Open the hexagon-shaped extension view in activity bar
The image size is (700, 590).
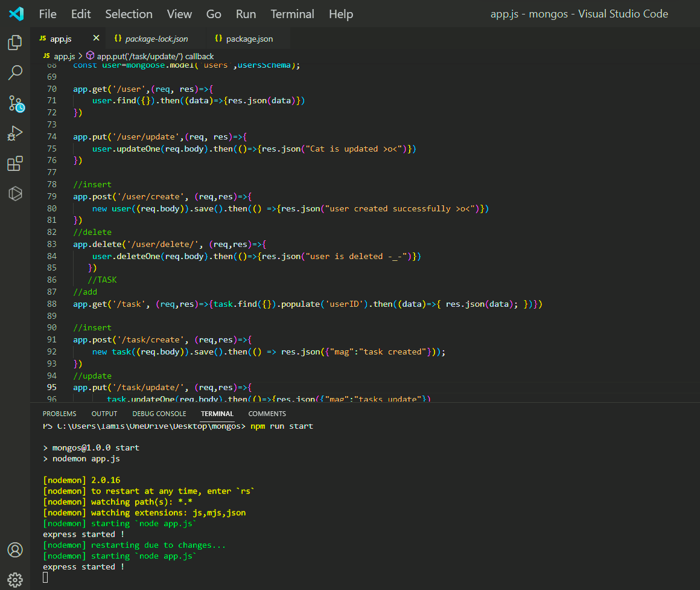[x=15, y=193]
